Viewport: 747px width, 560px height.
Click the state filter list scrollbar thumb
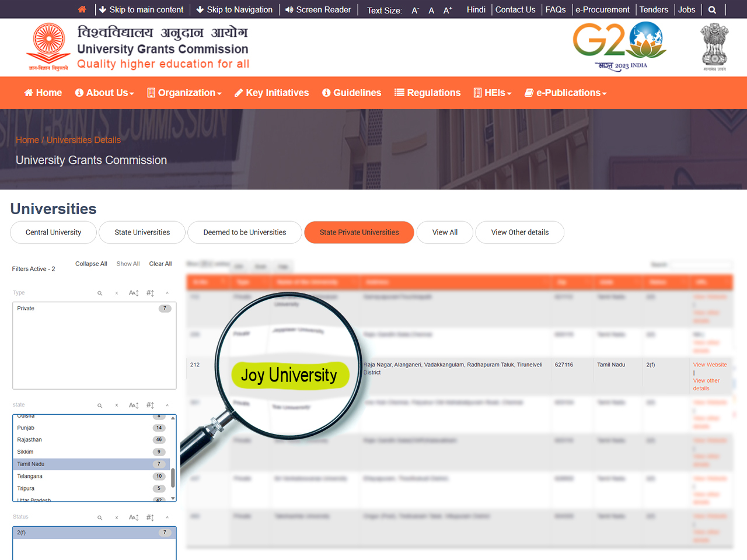(x=173, y=477)
